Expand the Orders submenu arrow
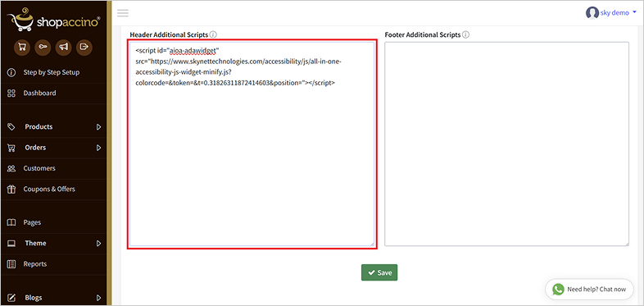 [x=98, y=148]
